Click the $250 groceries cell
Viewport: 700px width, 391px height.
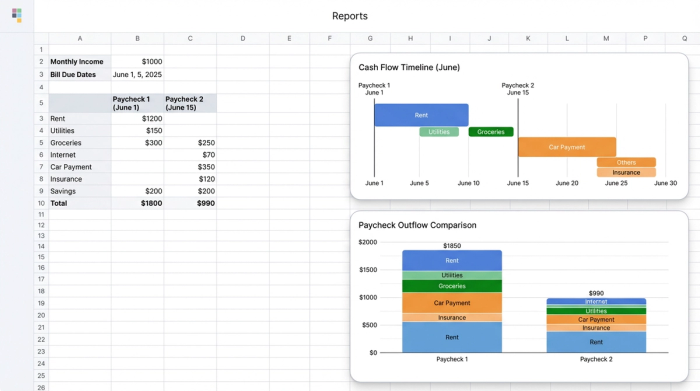point(190,143)
